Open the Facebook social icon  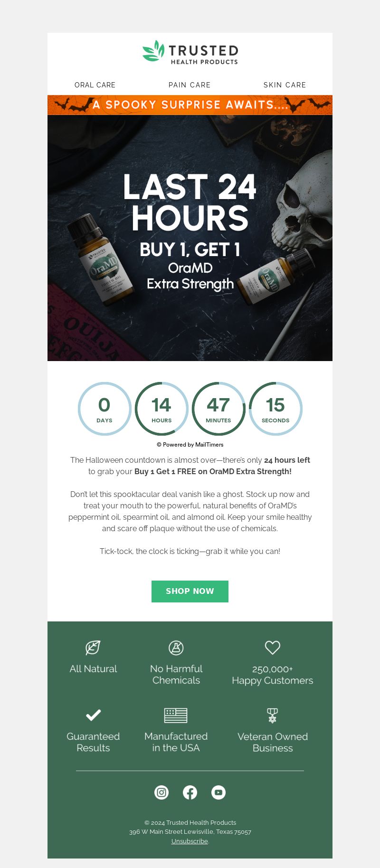190,792
